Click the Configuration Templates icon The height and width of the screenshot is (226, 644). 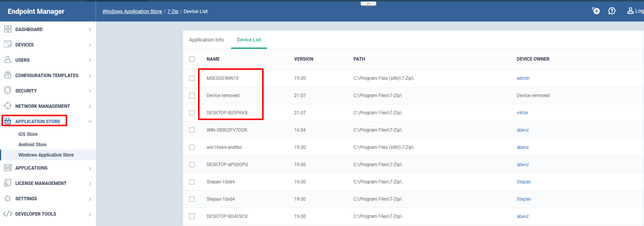click(8, 75)
